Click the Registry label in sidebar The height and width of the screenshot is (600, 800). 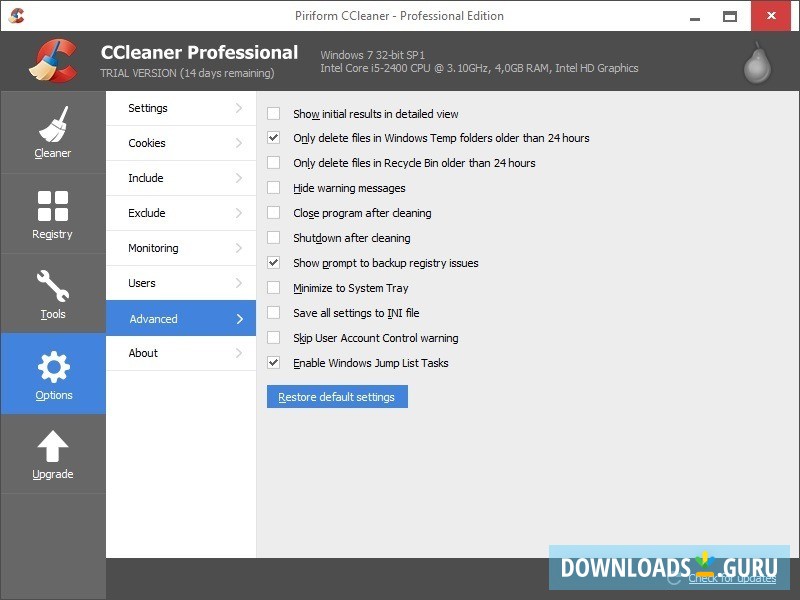point(52,234)
